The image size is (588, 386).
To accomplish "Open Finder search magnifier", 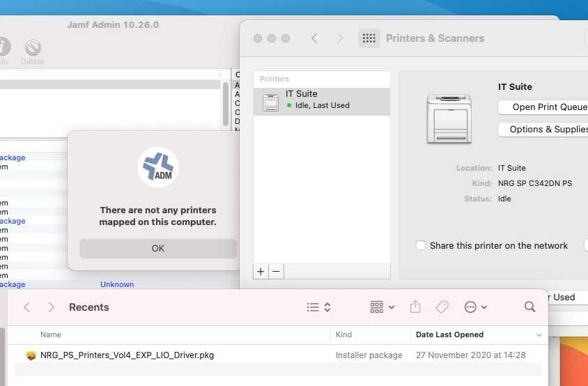I will tap(529, 307).
